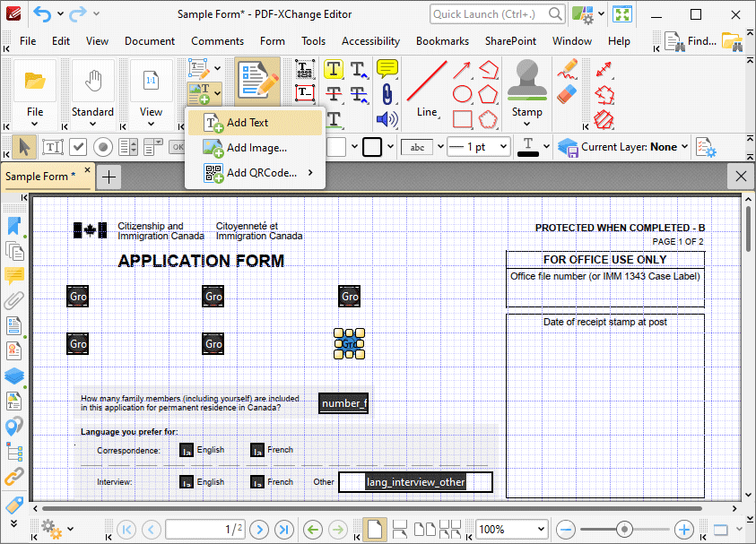The height and width of the screenshot is (544, 756).
Task: Select the Typewriter text tool
Action: coord(304,70)
